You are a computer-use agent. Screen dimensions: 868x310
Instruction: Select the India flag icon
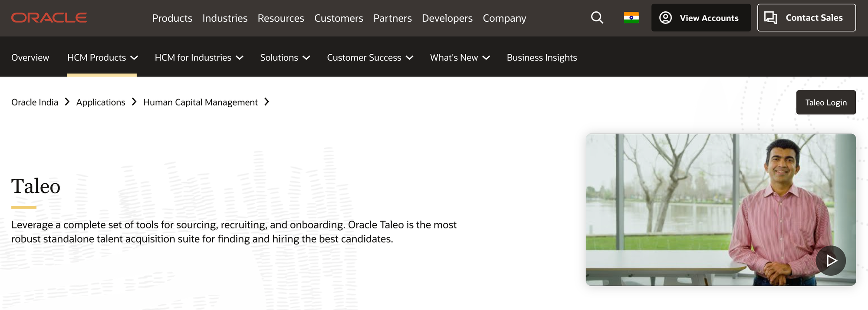tap(631, 18)
